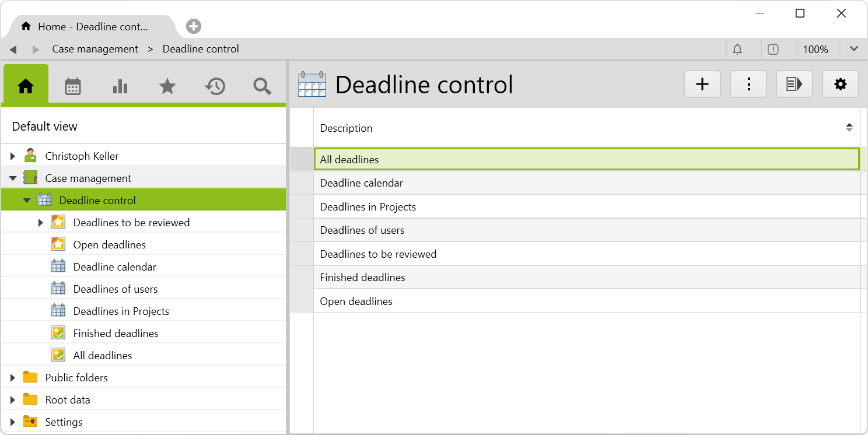Open the history clock tab

pos(215,86)
